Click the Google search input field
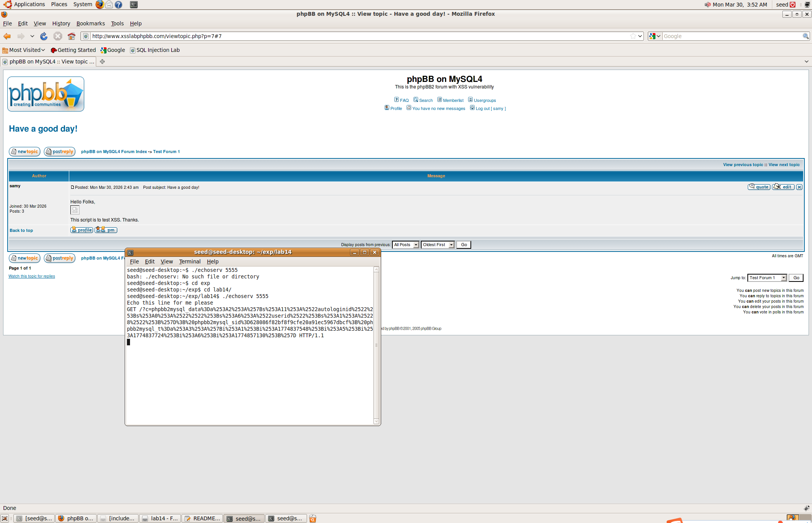The height and width of the screenshot is (523, 812). pyautogui.click(x=731, y=36)
